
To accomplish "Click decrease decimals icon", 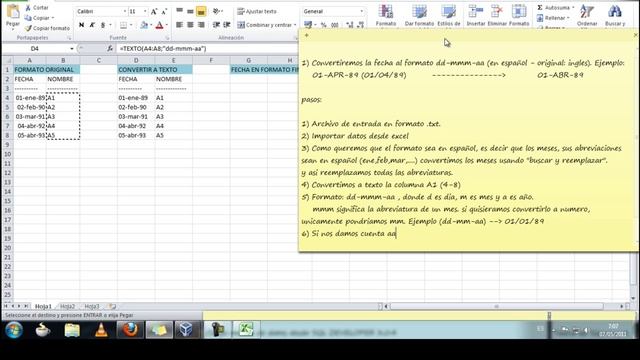I will [x=360, y=25].
